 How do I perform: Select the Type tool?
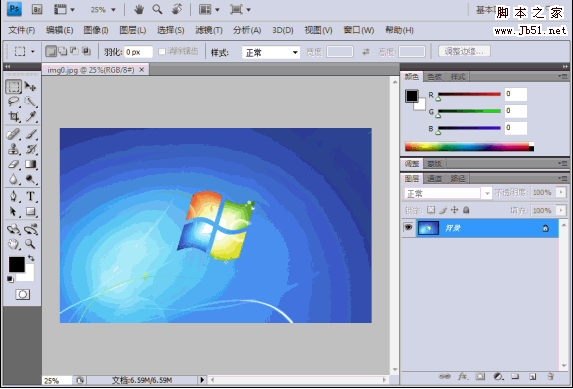30,197
